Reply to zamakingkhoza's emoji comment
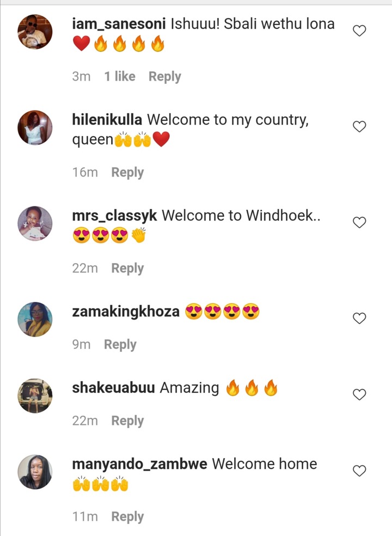The height and width of the screenshot is (536, 392). tap(120, 345)
